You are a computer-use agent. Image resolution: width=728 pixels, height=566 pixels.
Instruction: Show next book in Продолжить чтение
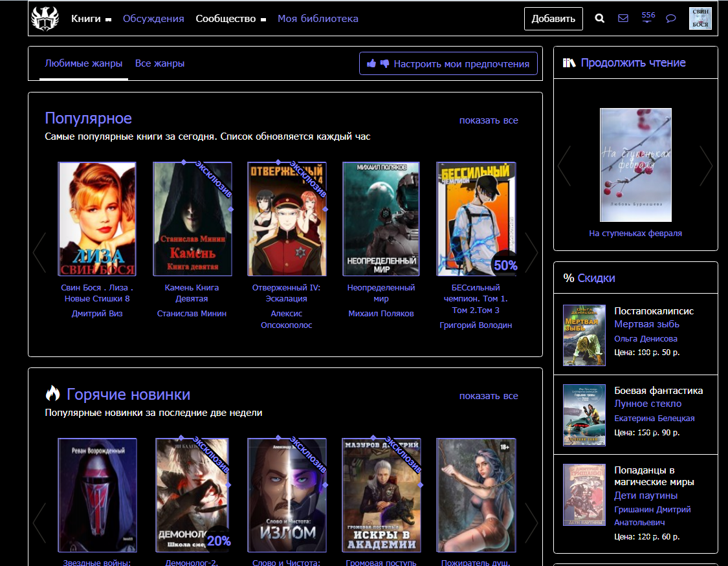click(705, 166)
